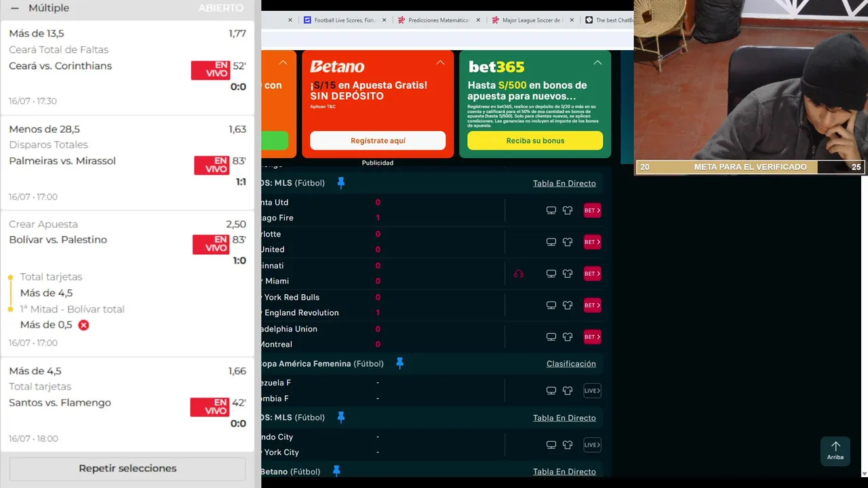Viewport: 868px width, 488px height.
Task: Click the TV icon in the Philadelphia Union row
Action: pyautogui.click(x=551, y=337)
